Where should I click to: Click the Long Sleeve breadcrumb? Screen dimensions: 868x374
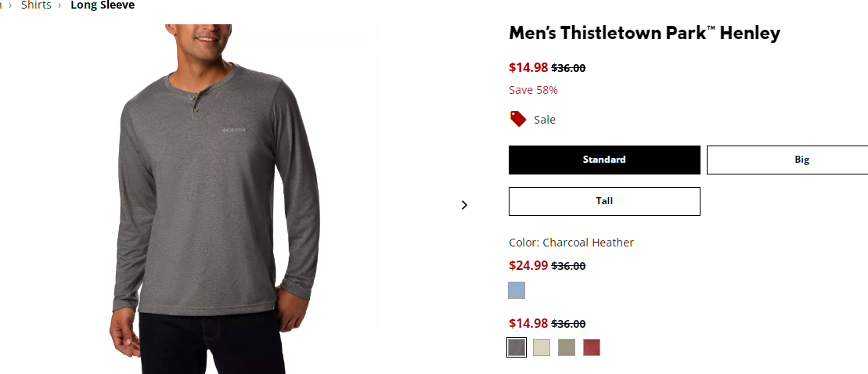click(103, 5)
